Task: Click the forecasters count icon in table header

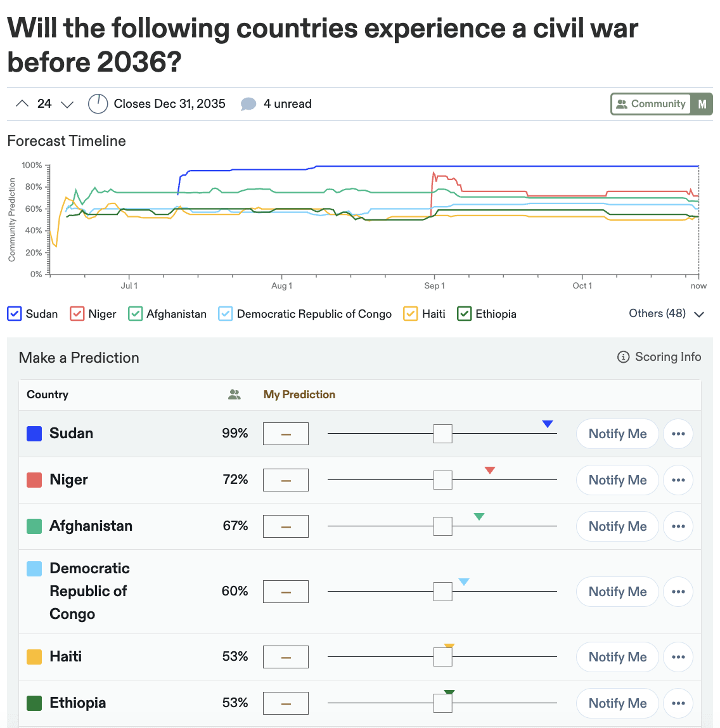Action: 235,394
